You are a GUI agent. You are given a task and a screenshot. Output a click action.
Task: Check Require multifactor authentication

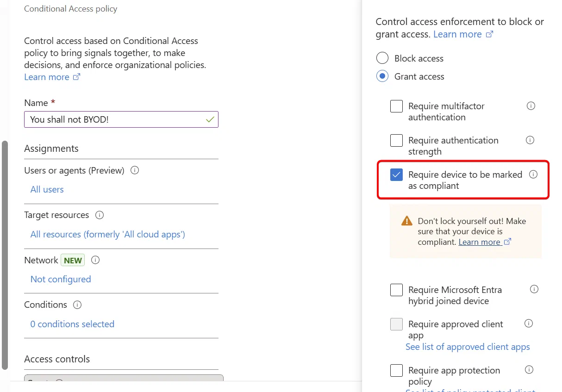point(396,106)
